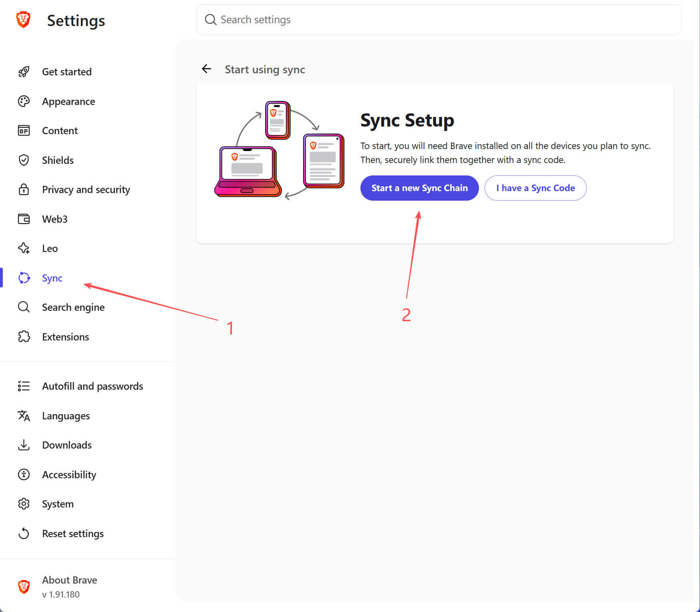Click Start a new Sync Chain button
The width and height of the screenshot is (700, 612).
[x=419, y=188]
